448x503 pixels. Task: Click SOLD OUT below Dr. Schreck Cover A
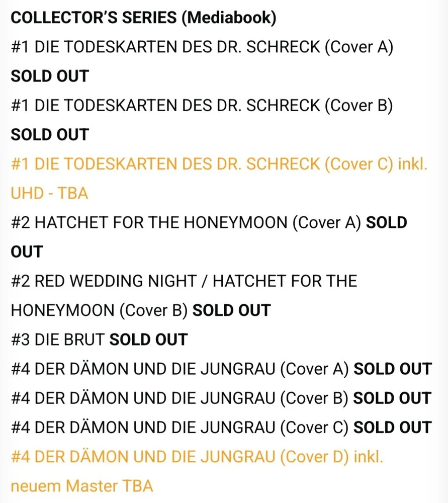[50, 76]
